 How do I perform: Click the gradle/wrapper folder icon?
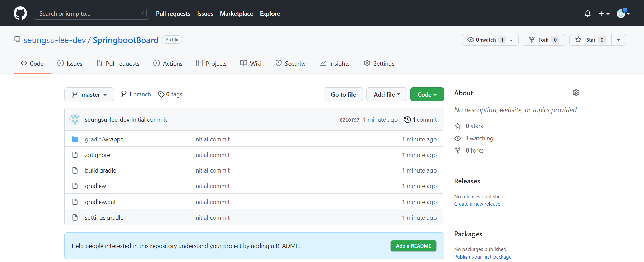click(x=75, y=139)
